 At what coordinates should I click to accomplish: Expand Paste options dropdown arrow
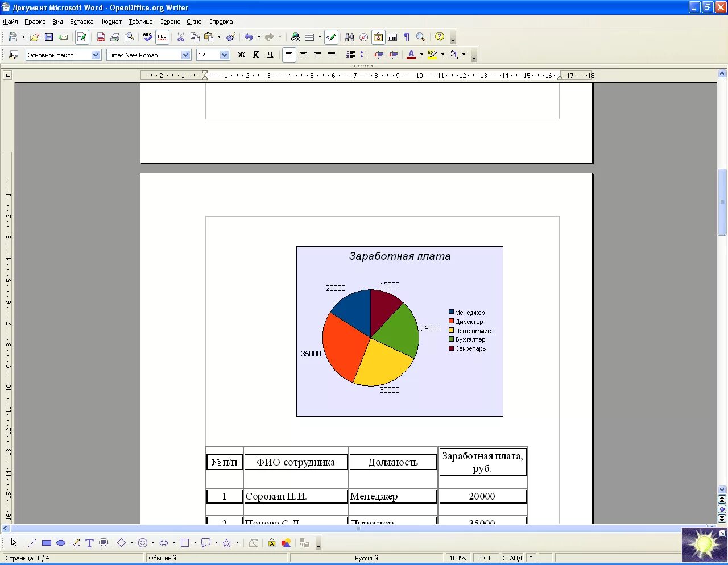[219, 38]
